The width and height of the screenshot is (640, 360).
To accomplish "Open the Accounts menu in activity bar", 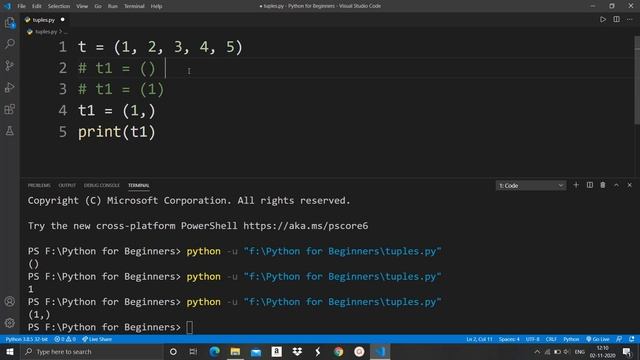I will pyautogui.click(x=10, y=302).
